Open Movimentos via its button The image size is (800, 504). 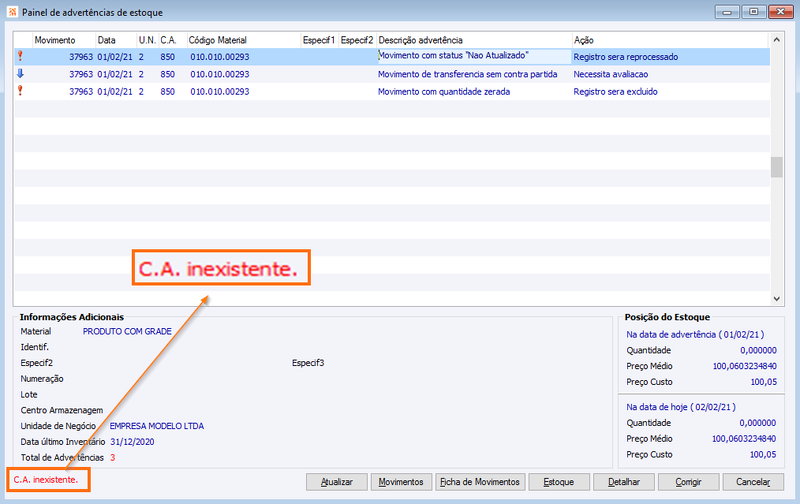coord(401,482)
